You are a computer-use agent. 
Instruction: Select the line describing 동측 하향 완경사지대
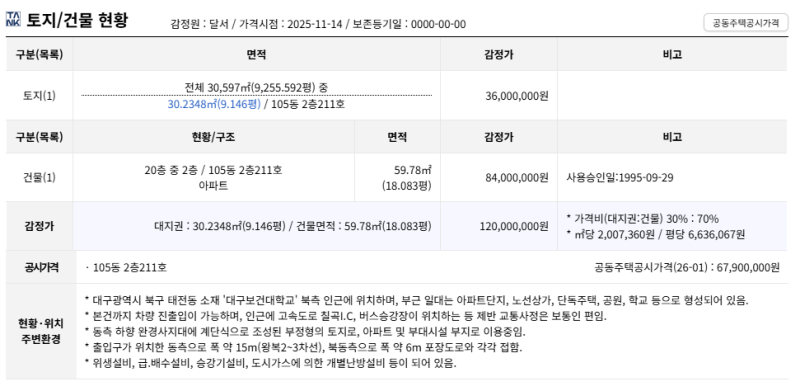click(305, 332)
